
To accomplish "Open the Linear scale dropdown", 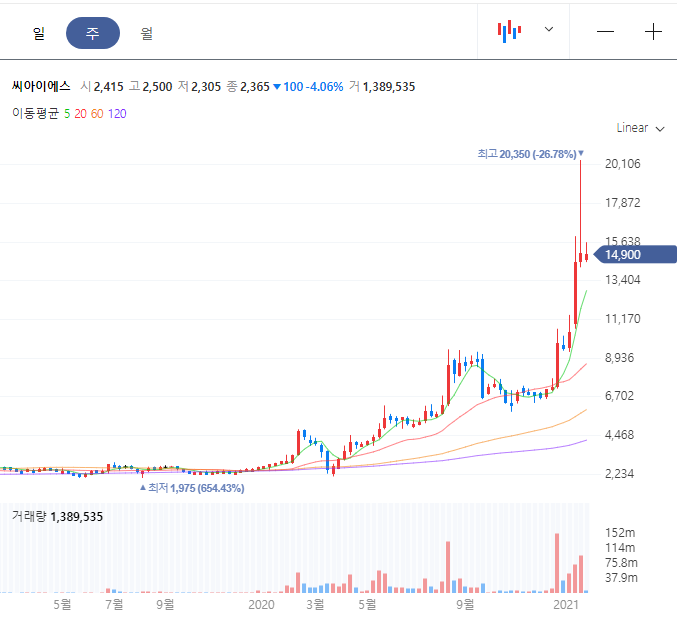I will 640,128.
